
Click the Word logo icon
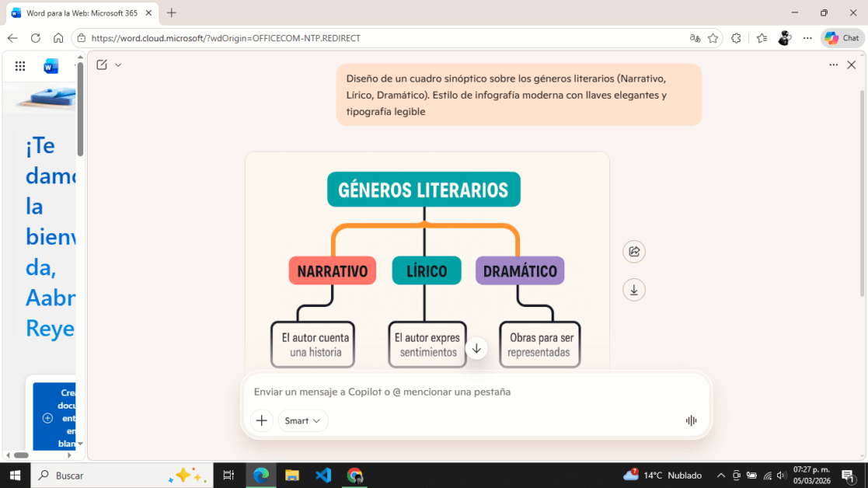point(51,66)
